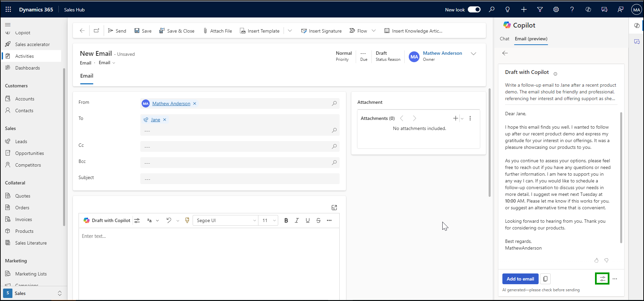Click Insert Knowledge Article
644x301 pixels.
click(413, 31)
